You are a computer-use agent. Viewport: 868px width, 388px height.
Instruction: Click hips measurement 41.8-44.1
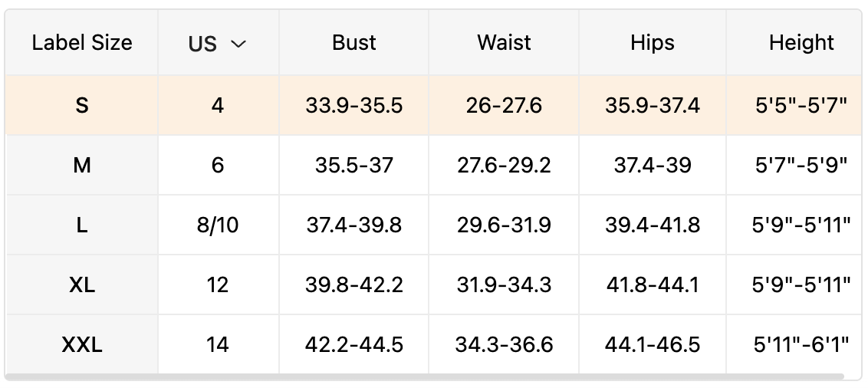(653, 284)
